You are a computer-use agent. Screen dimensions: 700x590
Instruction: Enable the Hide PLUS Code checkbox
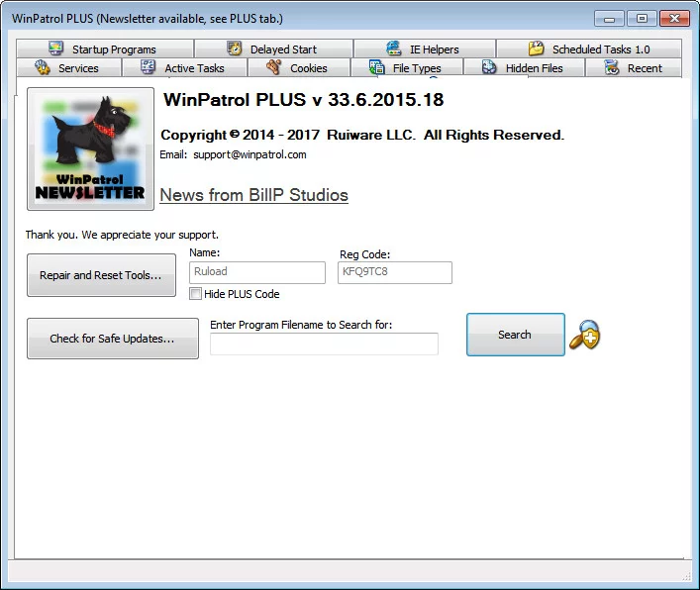pyautogui.click(x=195, y=294)
